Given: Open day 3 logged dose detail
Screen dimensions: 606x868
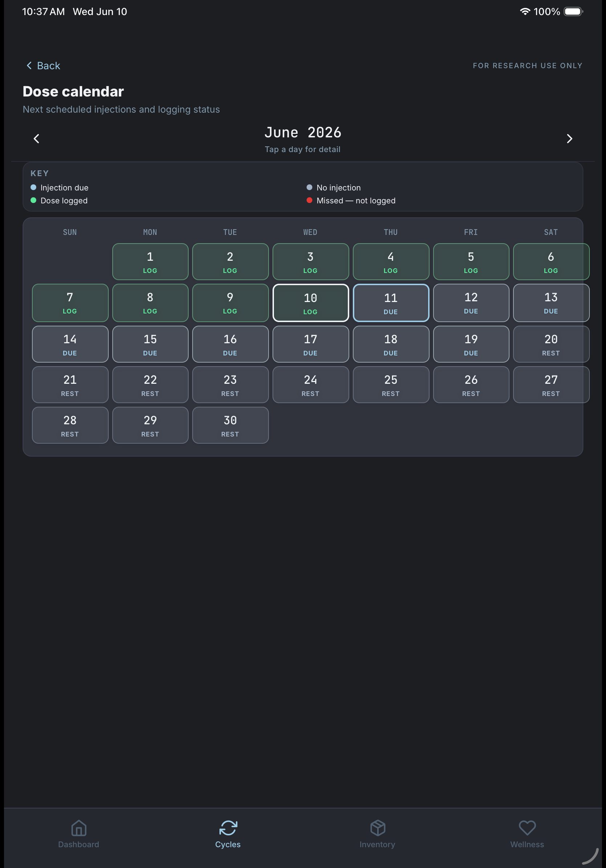Looking at the screenshot, I should click(x=311, y=262).
